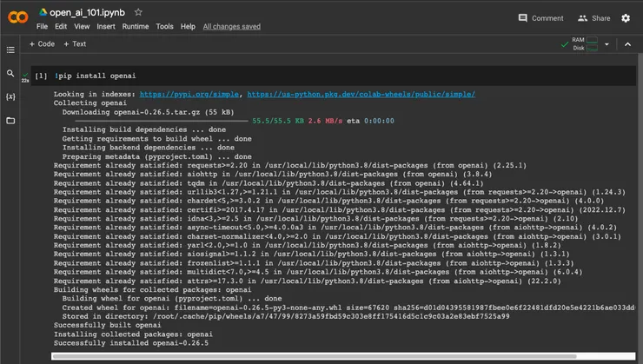The width and height of the screenshot is (643, 364).
Task: Open the Insert menu
Action: click(106, 26)
